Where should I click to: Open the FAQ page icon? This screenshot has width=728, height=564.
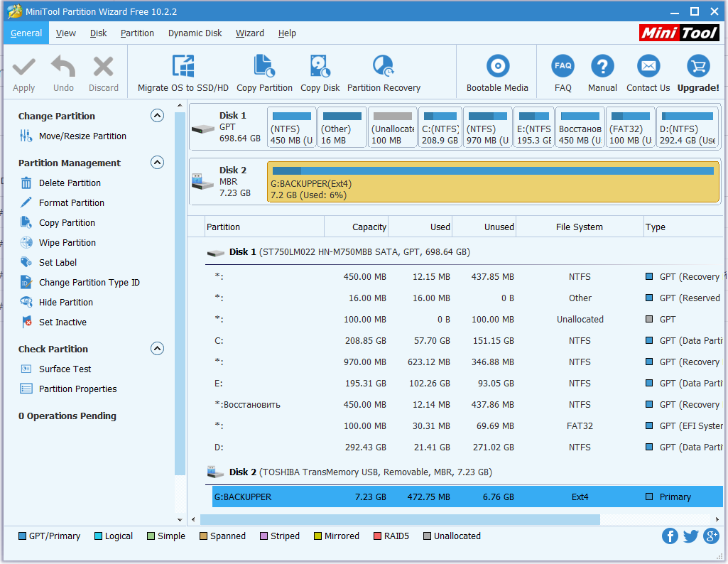point(563,66)
